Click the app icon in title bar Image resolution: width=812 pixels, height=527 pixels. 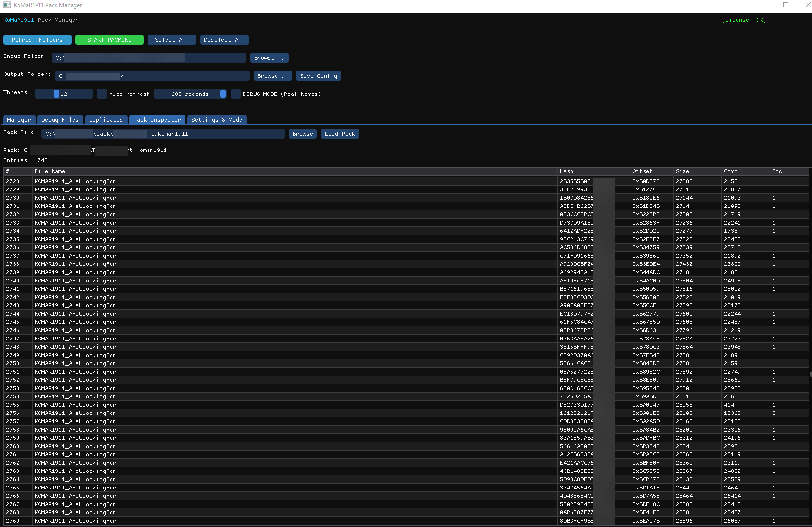coord(7,5)
